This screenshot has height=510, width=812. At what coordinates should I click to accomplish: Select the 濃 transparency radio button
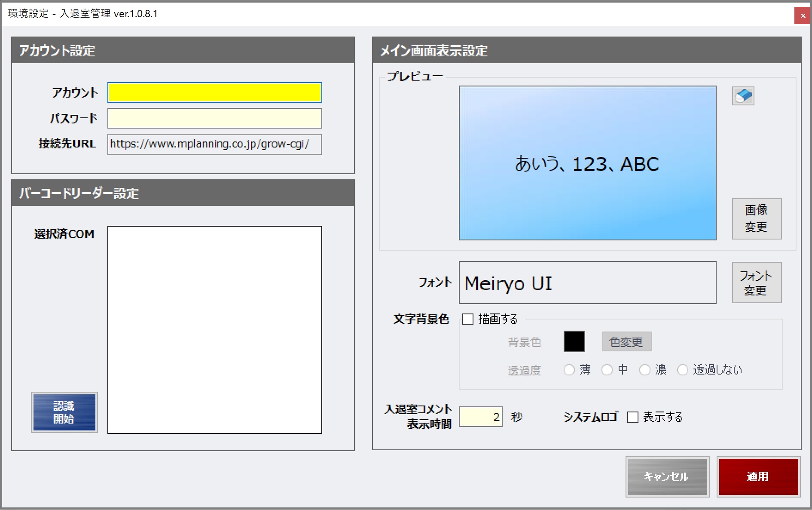click(x=645, y=370)
